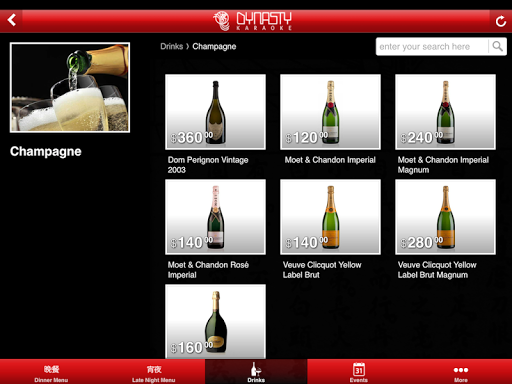Click the refresh icon in header

point(501,21)
